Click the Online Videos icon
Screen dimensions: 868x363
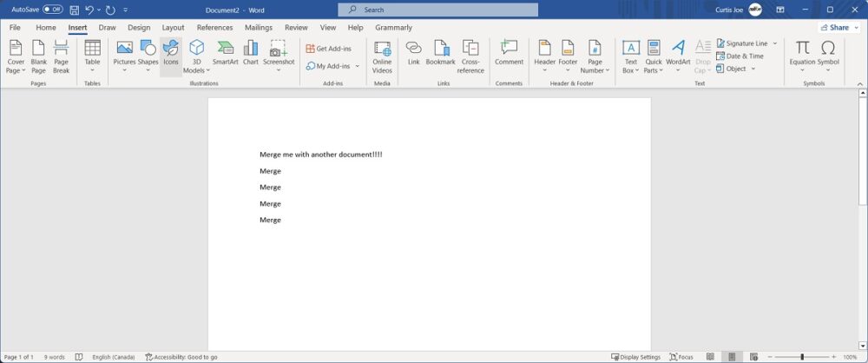[382, 54]
